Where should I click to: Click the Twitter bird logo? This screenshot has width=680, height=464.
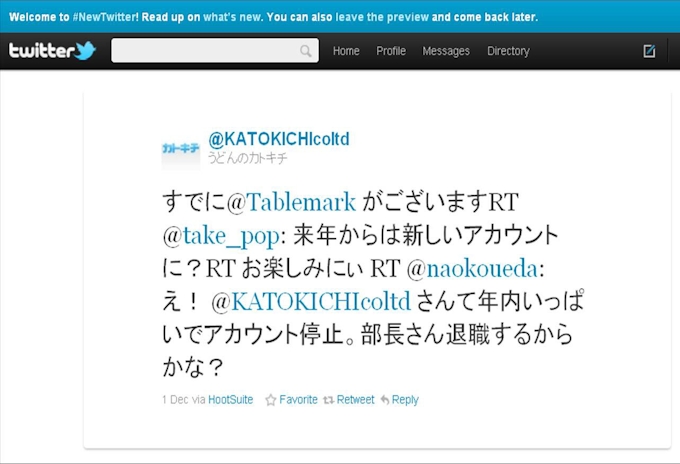pyautogui.click(x=85, y=50)
